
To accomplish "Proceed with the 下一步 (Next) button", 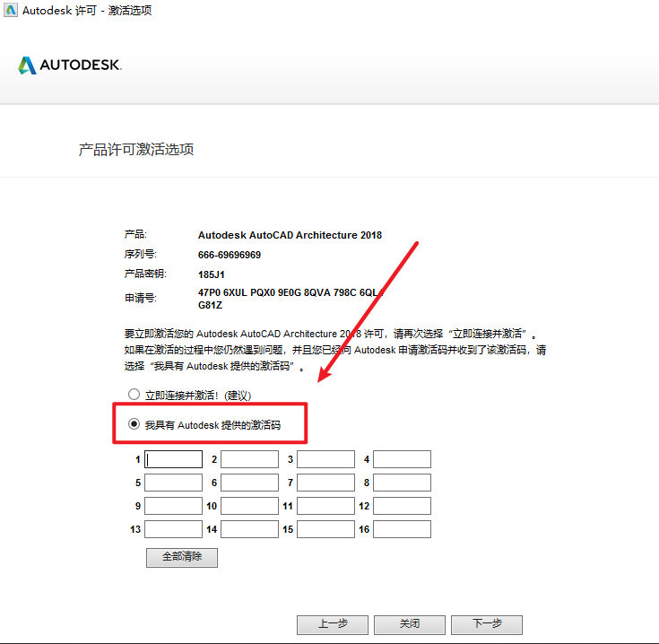I will 486,624.
